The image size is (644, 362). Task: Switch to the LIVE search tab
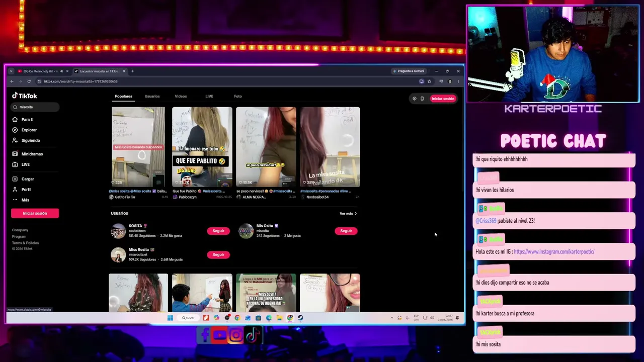(209, 97)
